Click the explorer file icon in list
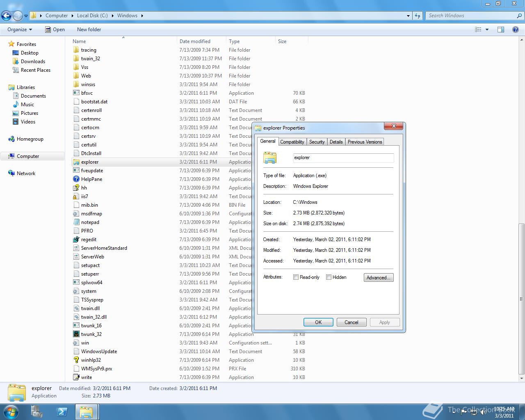This screenshot has width=525, height=420. coord(76,162)
